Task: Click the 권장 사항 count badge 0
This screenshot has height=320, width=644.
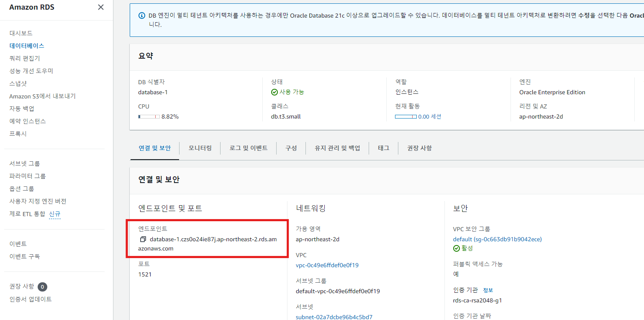Action: tap(42, 287)
